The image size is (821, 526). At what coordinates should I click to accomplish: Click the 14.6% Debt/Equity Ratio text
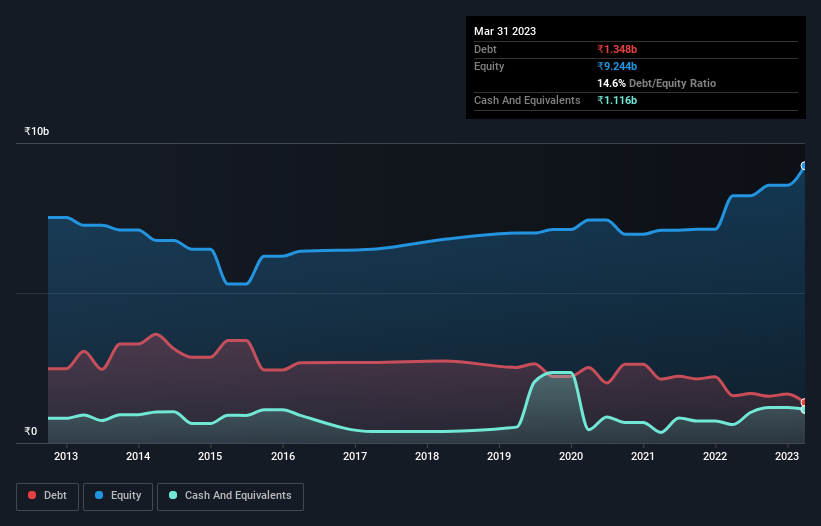[x=657, y=83]
